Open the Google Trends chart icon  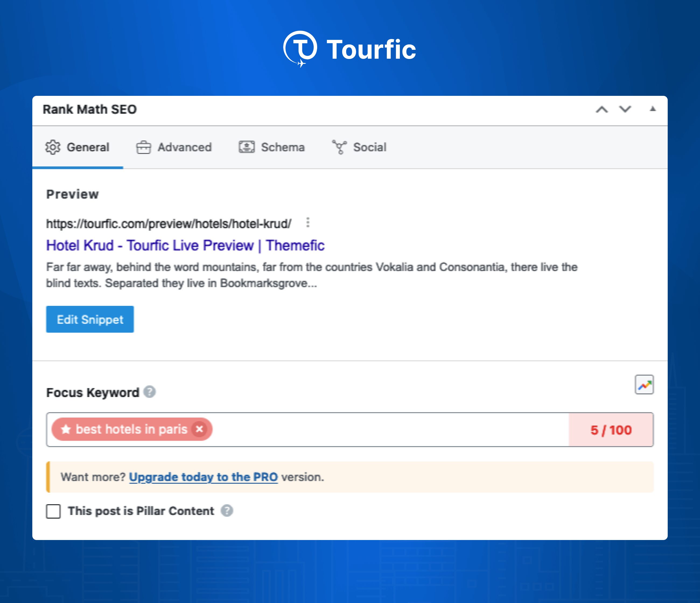tap(644, 384)
